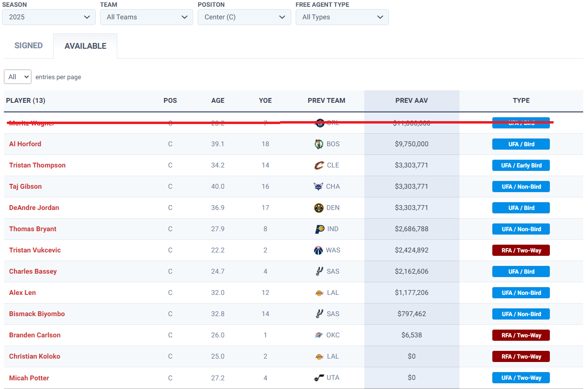Screen dimensions: 588x389
Task: Open Alex Len's player link
Action: tap(23, 292)
